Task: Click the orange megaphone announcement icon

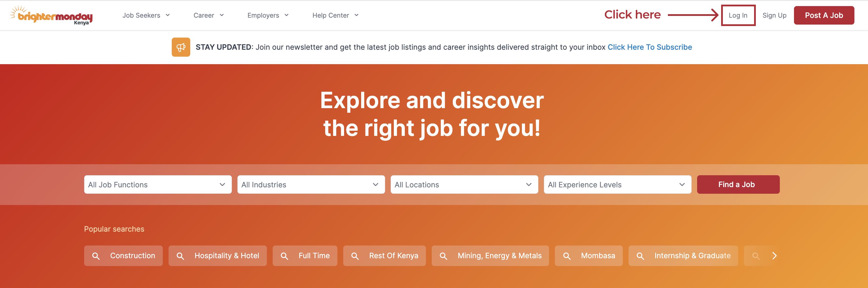Action: click(181, 47)
